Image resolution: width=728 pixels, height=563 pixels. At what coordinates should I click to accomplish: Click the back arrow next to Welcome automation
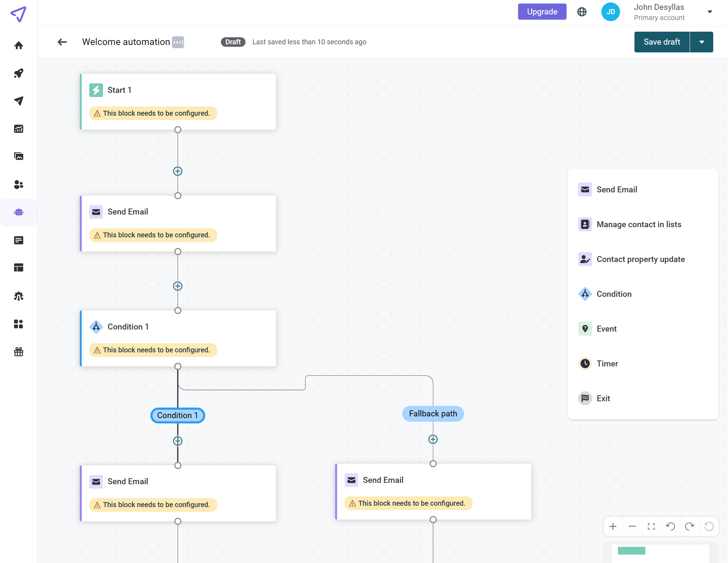tap(62, 42)
